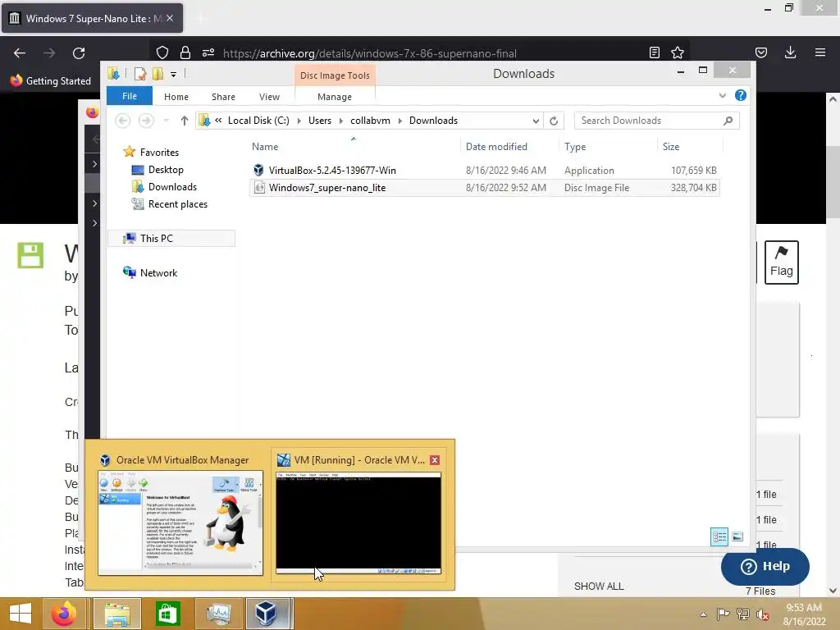Select Local Disk (C:) in breadcrumb

258,121
